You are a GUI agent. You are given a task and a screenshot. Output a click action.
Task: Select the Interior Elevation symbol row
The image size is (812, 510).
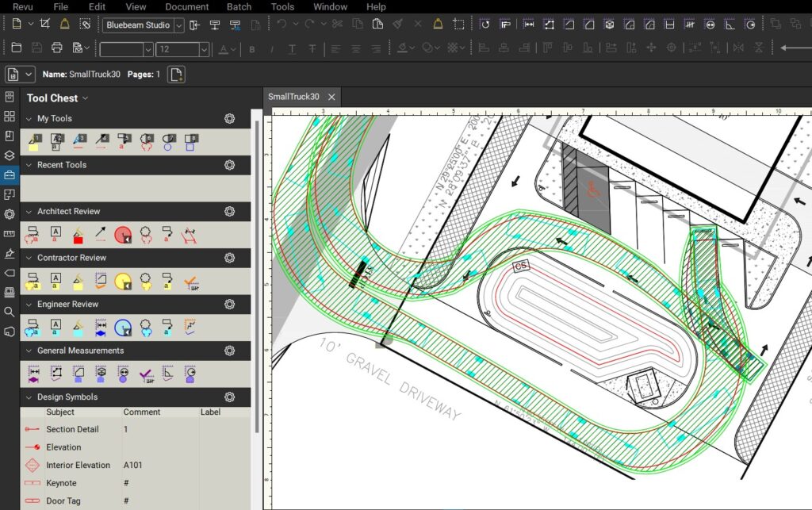click(x=78, y=465)
